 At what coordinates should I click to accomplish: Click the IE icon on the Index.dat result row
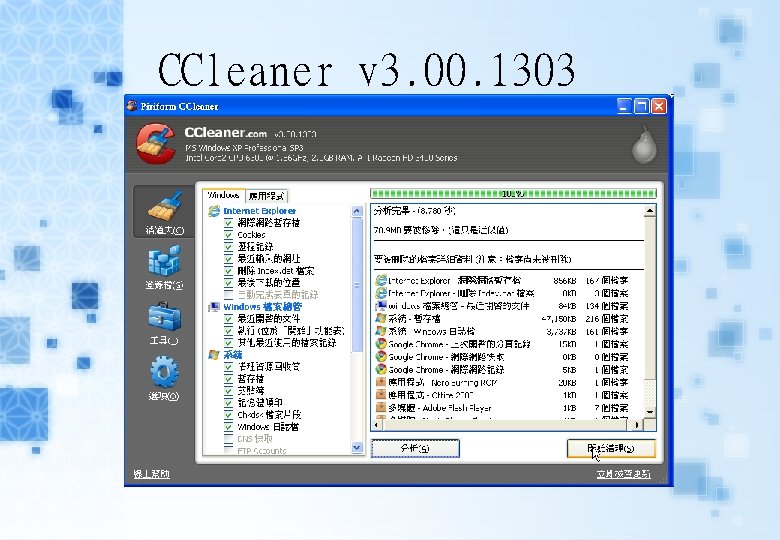click(x=381, y=293)
